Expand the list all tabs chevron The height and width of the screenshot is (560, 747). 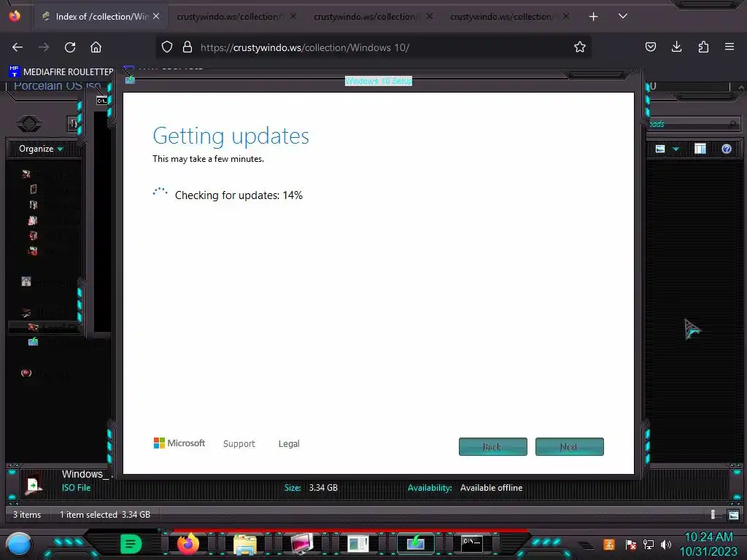[x=623, y=16]
